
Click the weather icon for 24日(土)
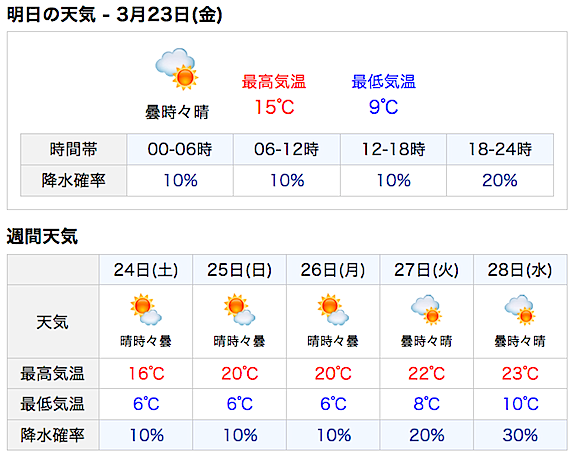(x=146, y=309)
